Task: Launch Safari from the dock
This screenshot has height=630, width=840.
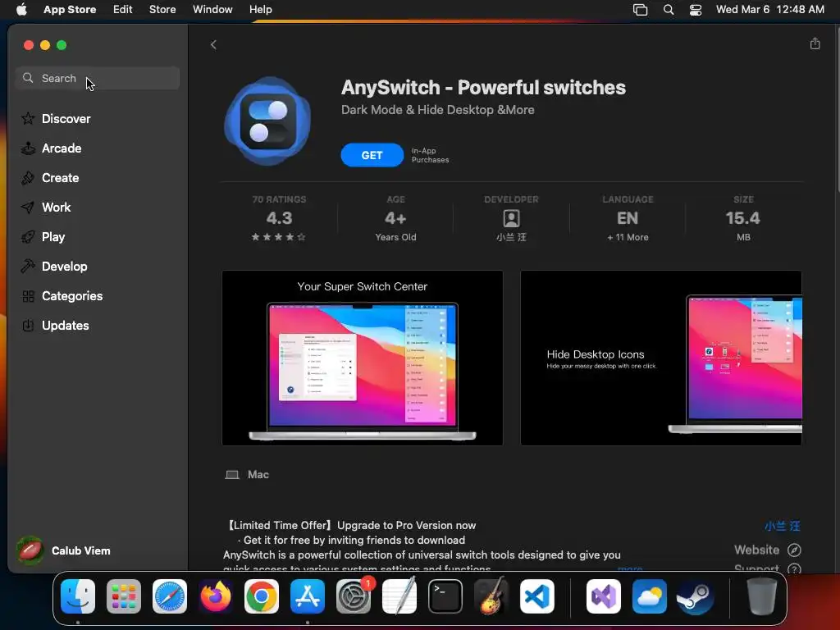Action: pyautogui.click(x=170, y=596)
